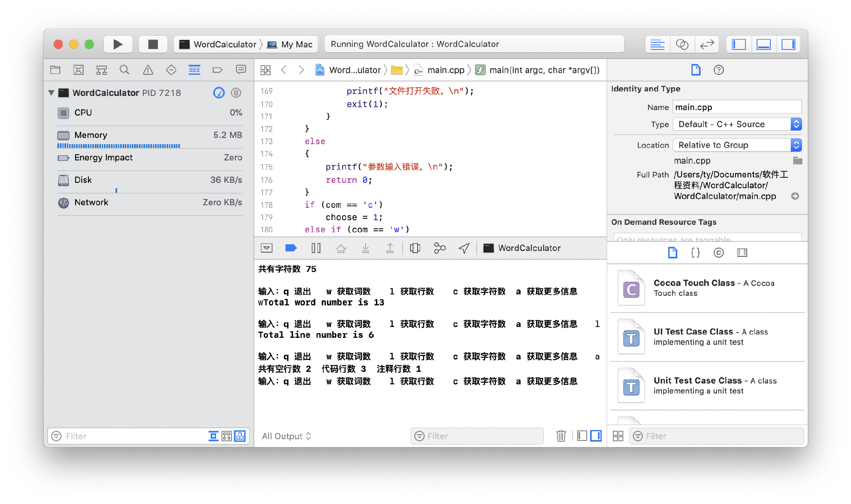Viewport: 851px width, 504px height.
Task: Open the Debug Memory Graph tool
Action: [440, 248]
